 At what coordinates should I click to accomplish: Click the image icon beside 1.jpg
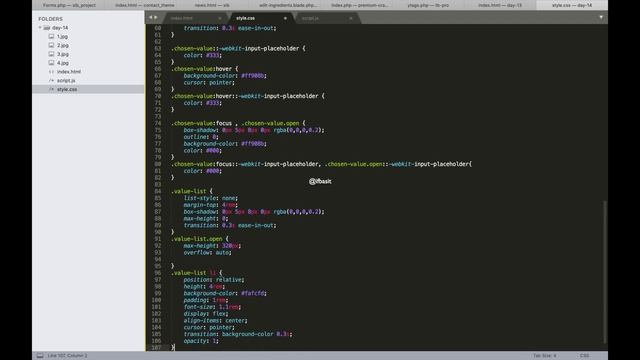pyautogui.click(x=51, y=36)
